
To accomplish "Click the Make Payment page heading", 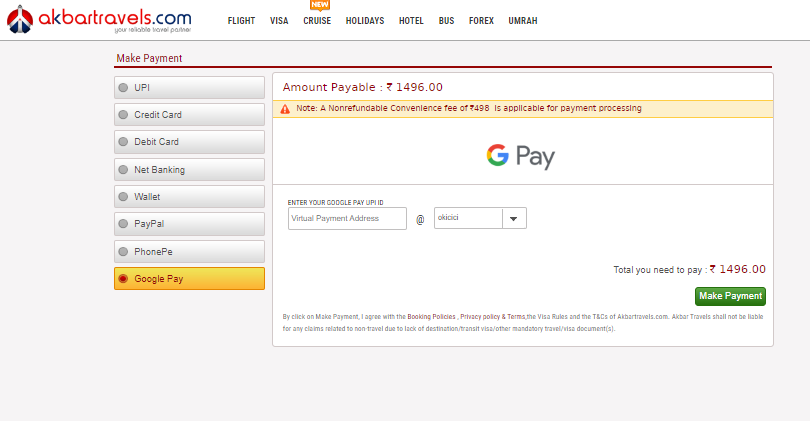I will click(149, 58).
